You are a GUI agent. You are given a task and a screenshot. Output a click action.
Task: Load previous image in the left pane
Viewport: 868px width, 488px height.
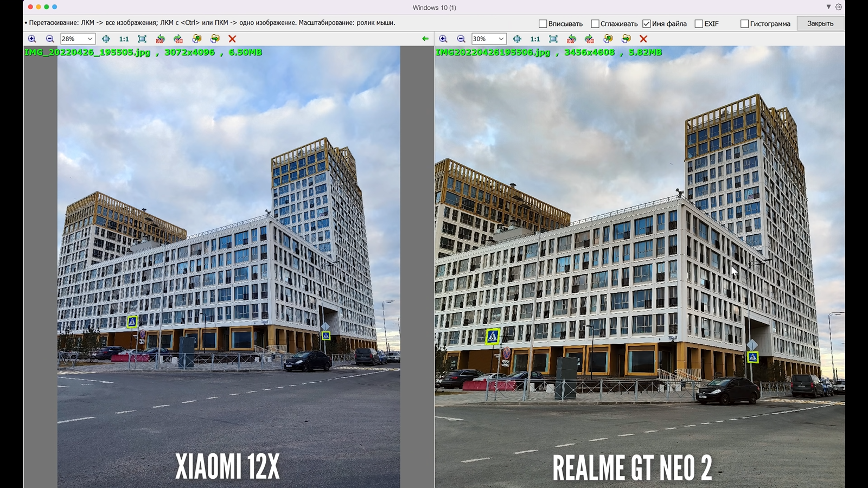pyautogui.click(x=197, y=39)
